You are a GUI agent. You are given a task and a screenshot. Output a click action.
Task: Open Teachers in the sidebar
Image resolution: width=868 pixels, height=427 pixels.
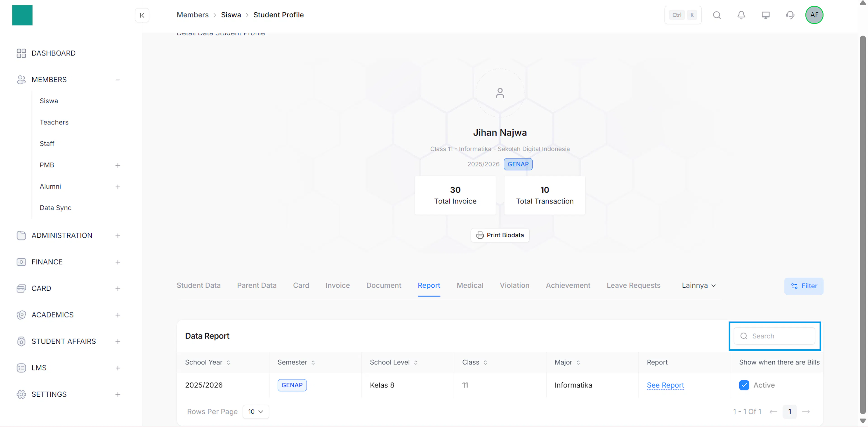(x=54, y=122)
